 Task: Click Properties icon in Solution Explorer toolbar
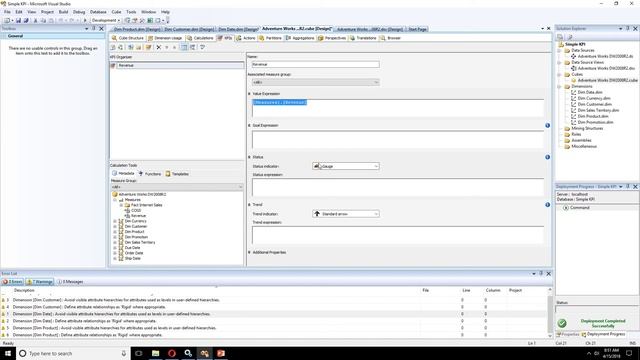point(560,37)
